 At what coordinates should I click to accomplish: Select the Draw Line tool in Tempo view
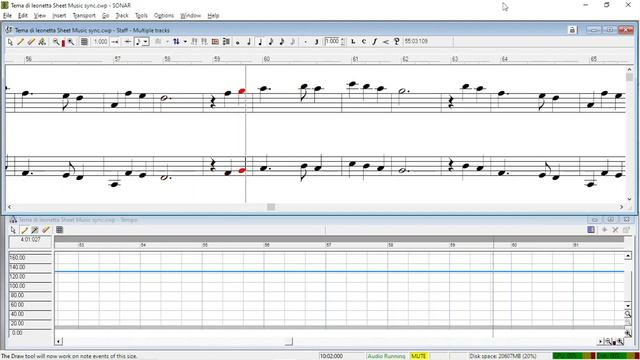tap(24, 230)
